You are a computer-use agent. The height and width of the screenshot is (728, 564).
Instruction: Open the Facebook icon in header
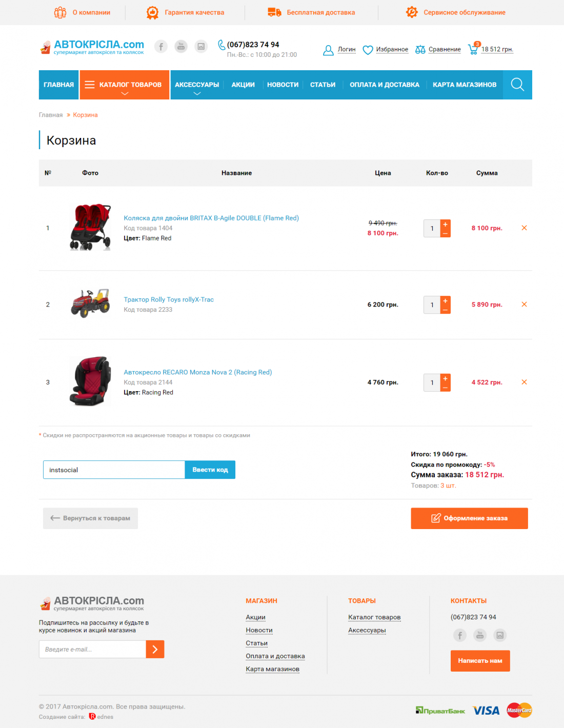coord(161,47)
